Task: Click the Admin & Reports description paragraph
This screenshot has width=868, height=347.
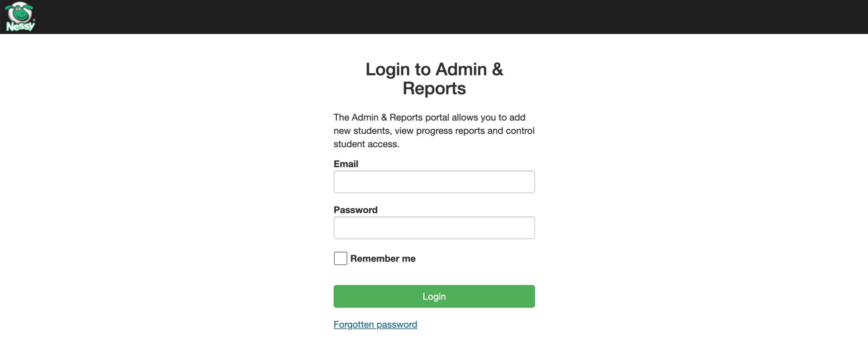Action: pyautogui.click(x=433, y=131)
